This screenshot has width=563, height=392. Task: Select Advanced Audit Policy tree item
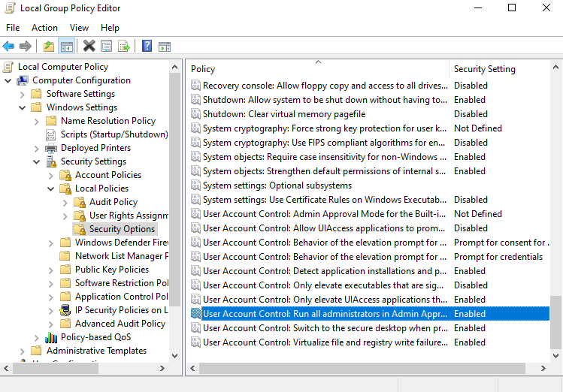click(x=120, y=324)
